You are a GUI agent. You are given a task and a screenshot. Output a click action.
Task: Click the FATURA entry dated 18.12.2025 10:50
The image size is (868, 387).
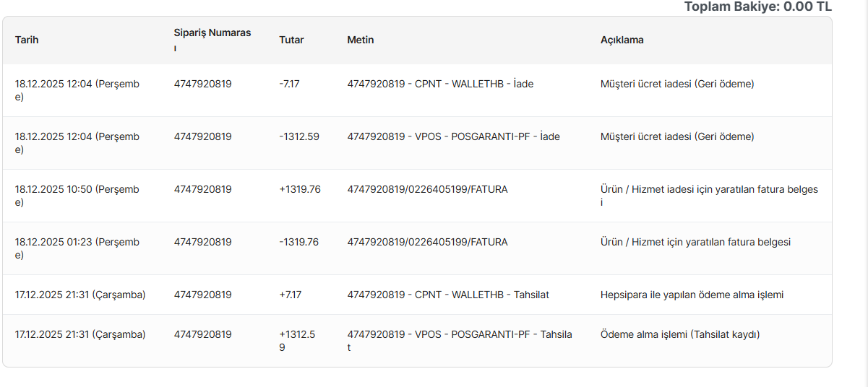(x=427, y=189)
